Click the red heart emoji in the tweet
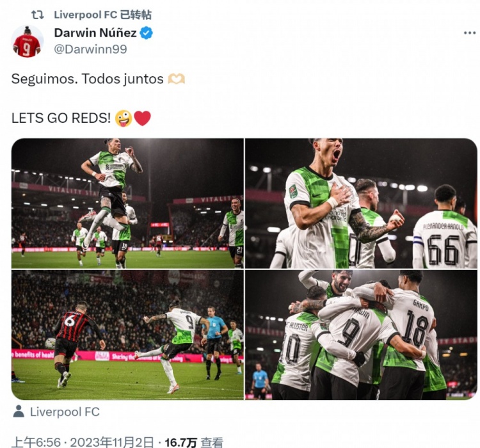The width and height of the screenshot is (480, 448). click(x=142, y=118)
